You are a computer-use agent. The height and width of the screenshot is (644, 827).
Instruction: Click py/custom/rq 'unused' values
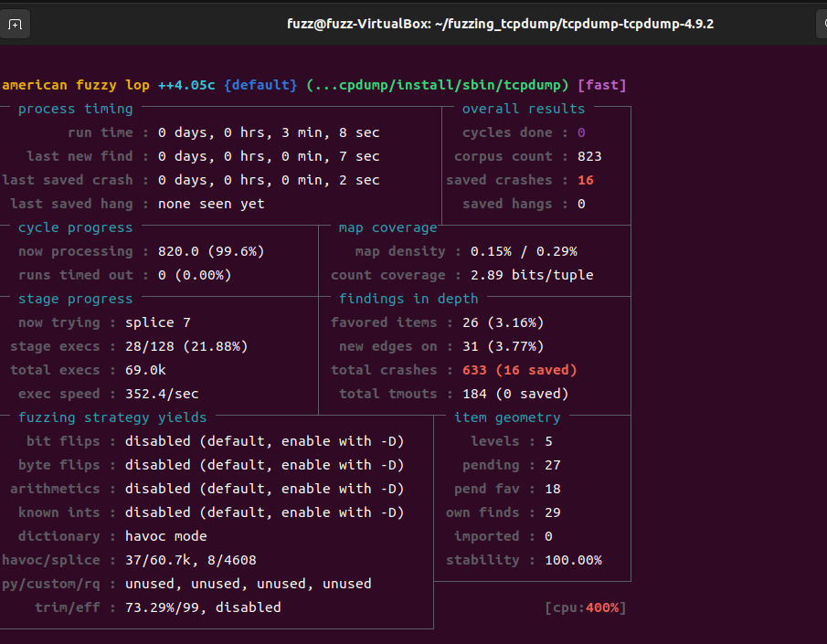point(248,584)
